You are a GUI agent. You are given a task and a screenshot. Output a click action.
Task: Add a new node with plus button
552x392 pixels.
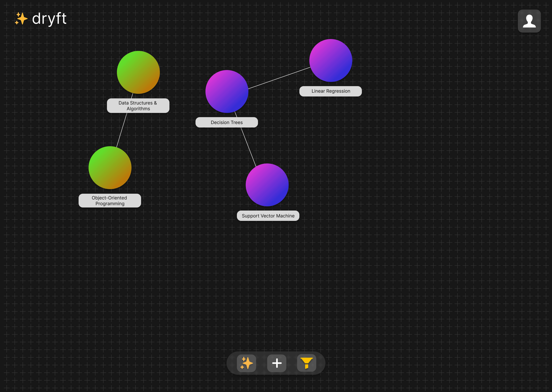(277, 363)
